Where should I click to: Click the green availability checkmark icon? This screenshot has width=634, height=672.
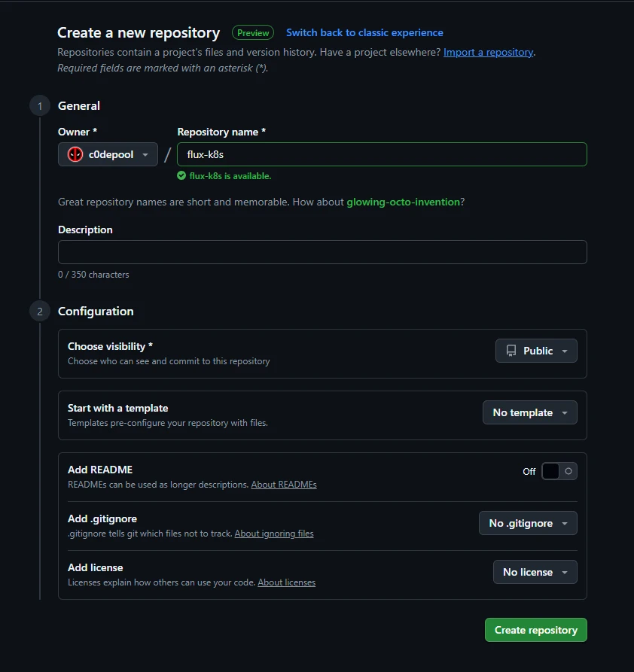click(181, 176)
